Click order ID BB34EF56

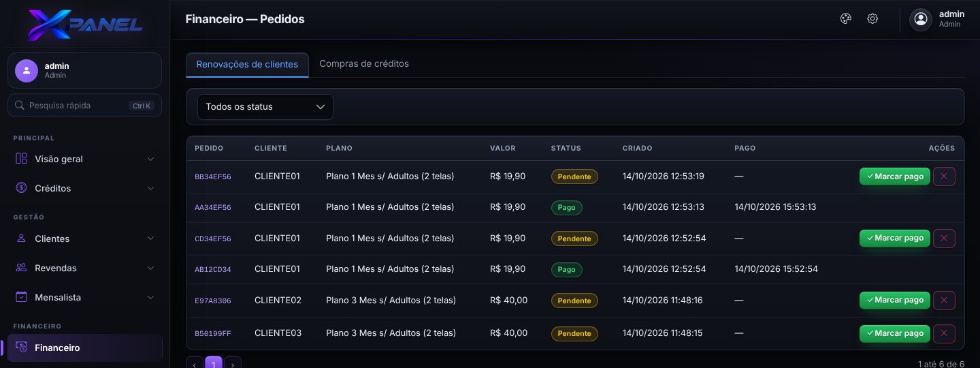point(213,177)
